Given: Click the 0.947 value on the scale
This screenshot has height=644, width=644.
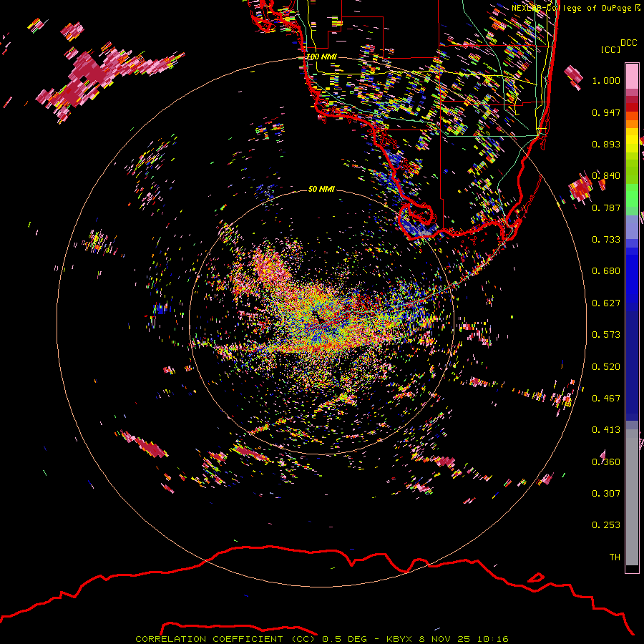Looking at the screenshot, I should pos(606,112).
